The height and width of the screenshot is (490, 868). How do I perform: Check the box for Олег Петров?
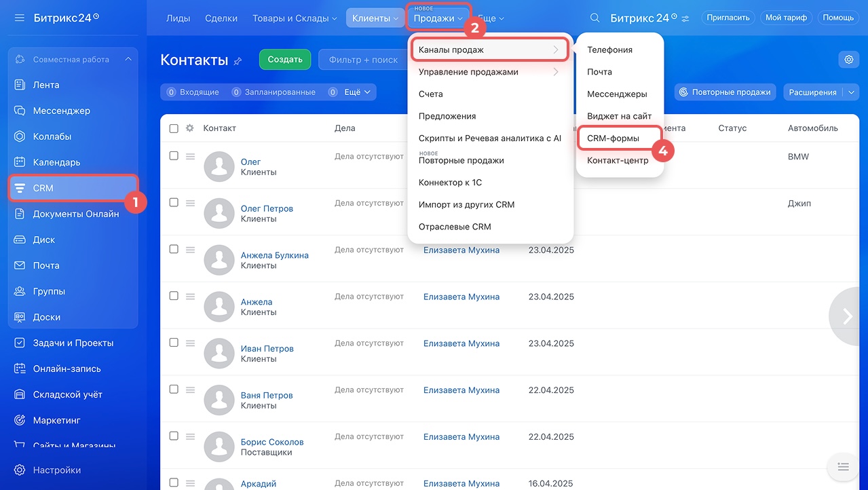pyautogui.click(x=174, y=202)
